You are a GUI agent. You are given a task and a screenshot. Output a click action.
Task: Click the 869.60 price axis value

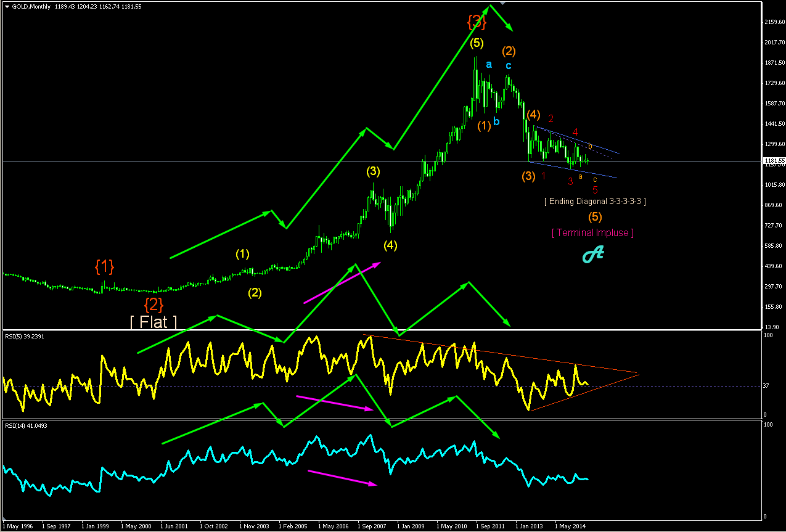(x=772, y=205)
